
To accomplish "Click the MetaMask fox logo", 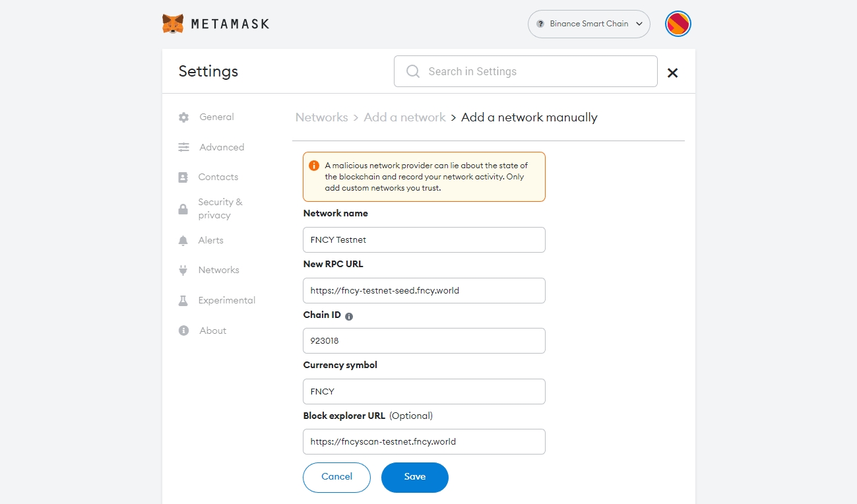I will (x=173, y=24).
